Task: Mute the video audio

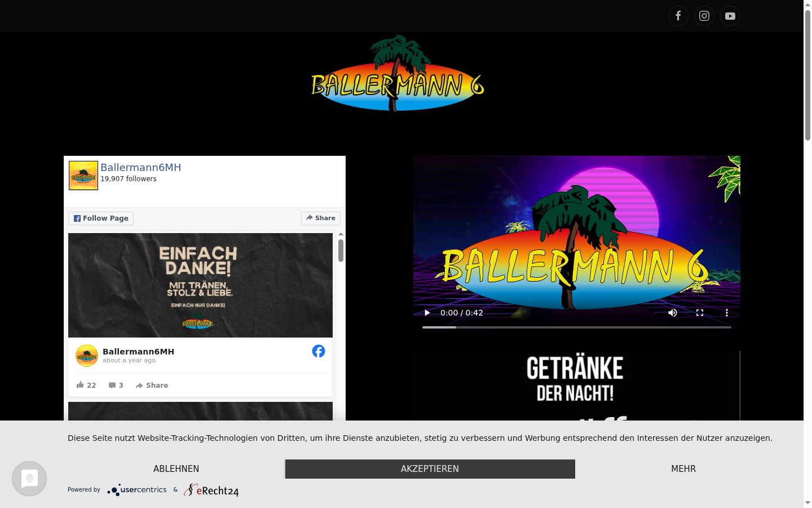Action: [x=673, y=313]
